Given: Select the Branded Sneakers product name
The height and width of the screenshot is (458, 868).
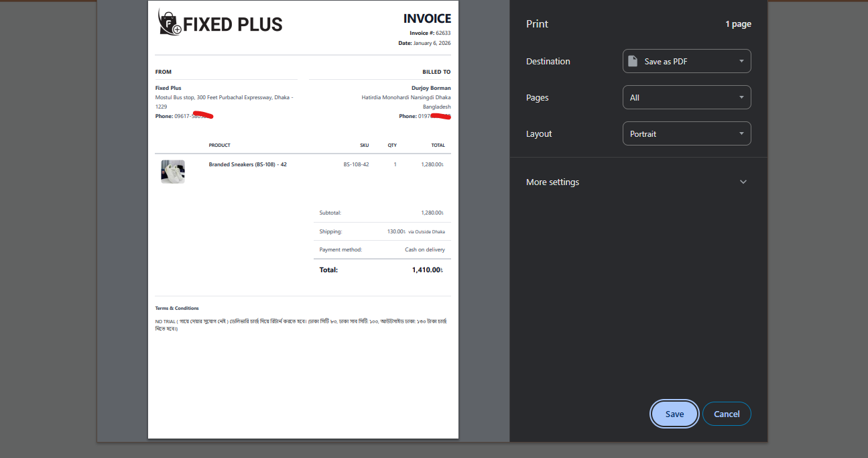Looking at the screenshot, I should (249, 164).
